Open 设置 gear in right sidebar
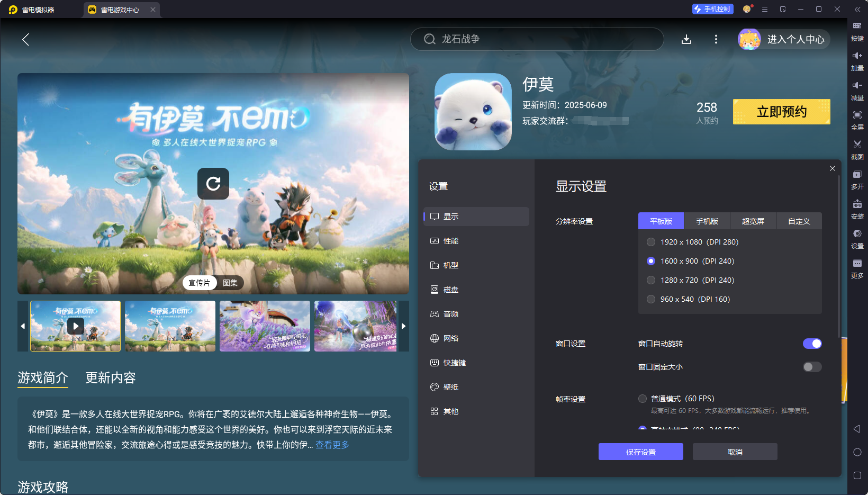 [x=857, y=239]
